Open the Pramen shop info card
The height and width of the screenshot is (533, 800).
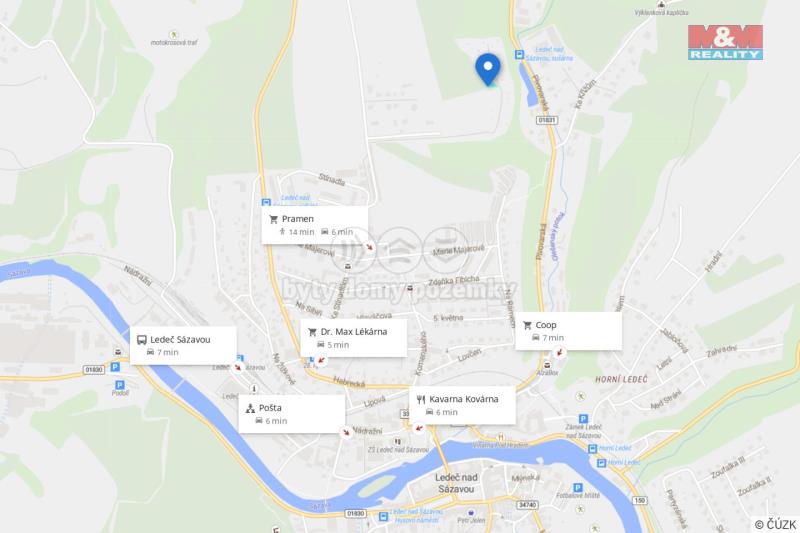315,225
